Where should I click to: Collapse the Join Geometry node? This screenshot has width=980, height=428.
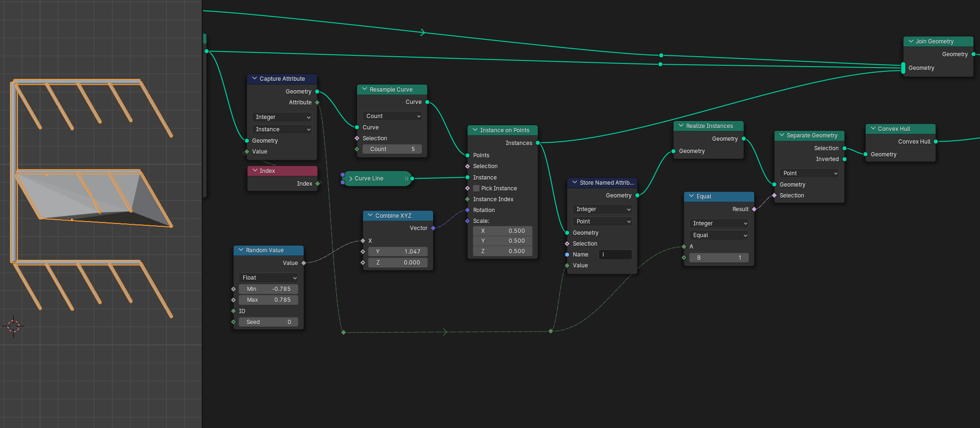[x=911, y=41]
